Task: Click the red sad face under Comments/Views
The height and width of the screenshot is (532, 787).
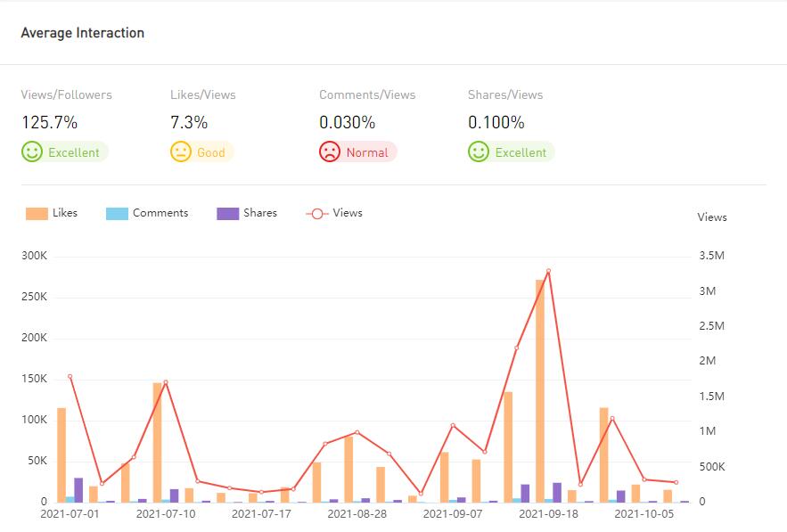Action: 330,152
